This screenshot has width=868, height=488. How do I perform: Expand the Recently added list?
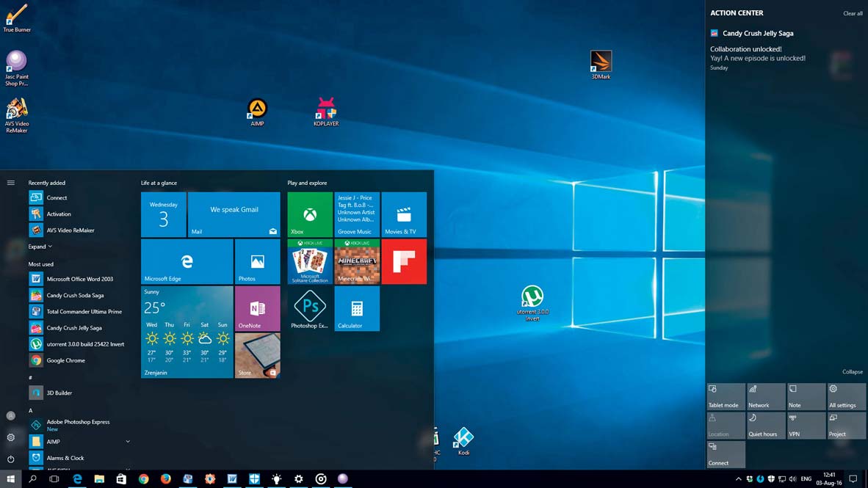[40, 247]
